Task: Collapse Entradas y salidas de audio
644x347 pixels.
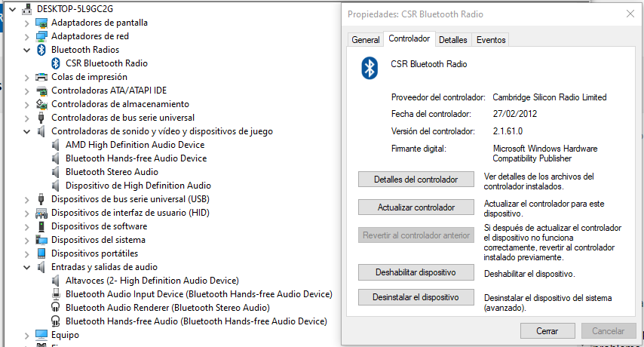Action: (x=27, y=267)
